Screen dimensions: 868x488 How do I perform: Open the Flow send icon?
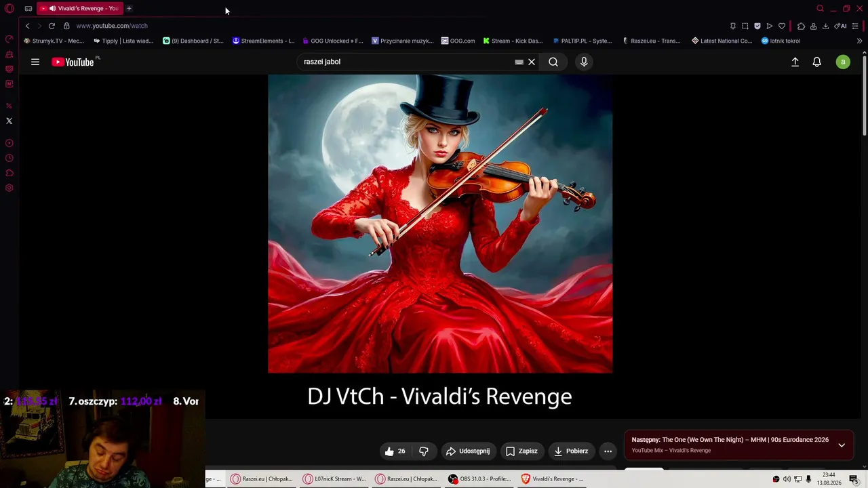pyautogui.click(x=770, y=26)
